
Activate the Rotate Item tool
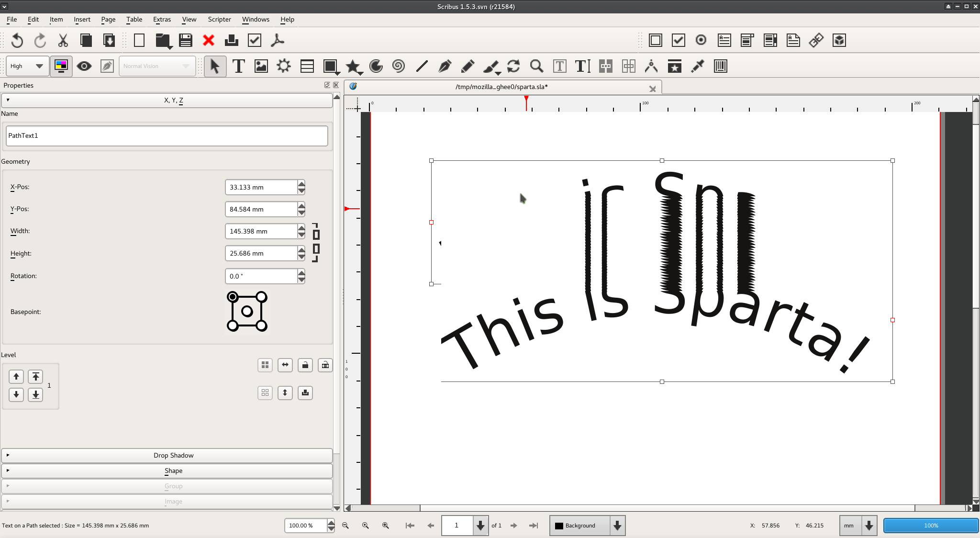pyautogui.click(x=513, y=66)
